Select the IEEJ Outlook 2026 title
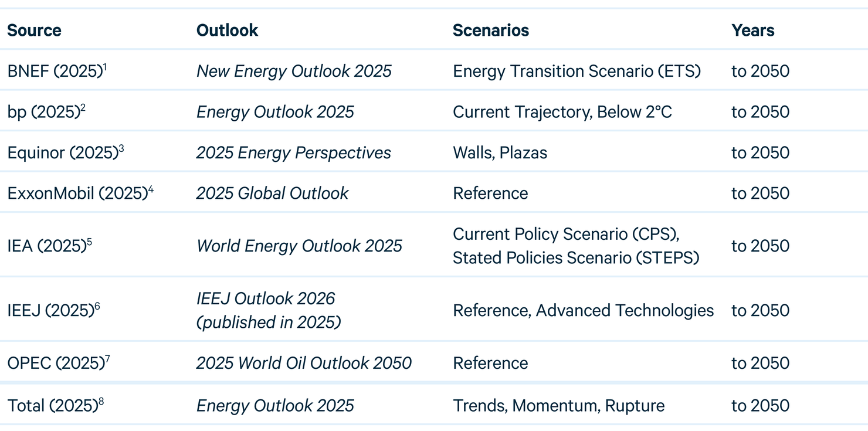Image resolution: width=868 pixels, height=431 pixels. point(266,298)
